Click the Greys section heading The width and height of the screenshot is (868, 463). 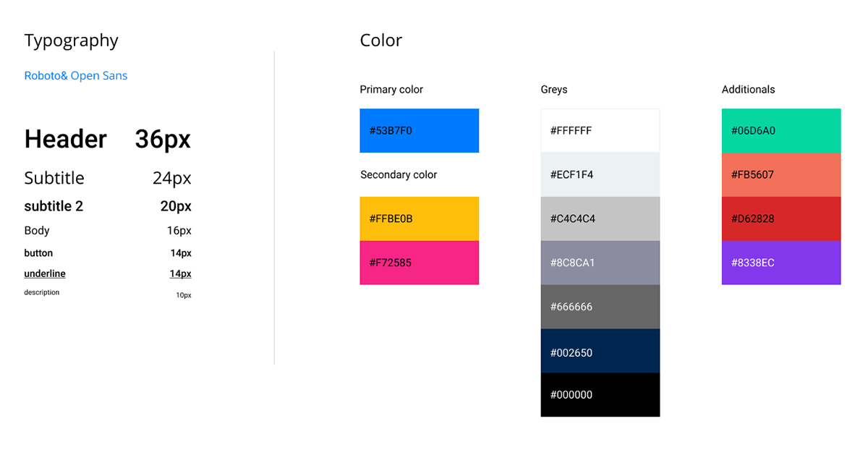[x=554, y=90]
